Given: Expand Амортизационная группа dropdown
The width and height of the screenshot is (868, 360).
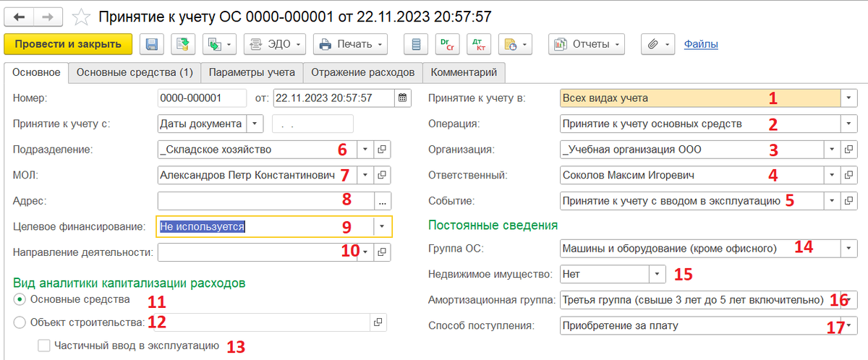Looking at the screenshot, I should [851, 299].
